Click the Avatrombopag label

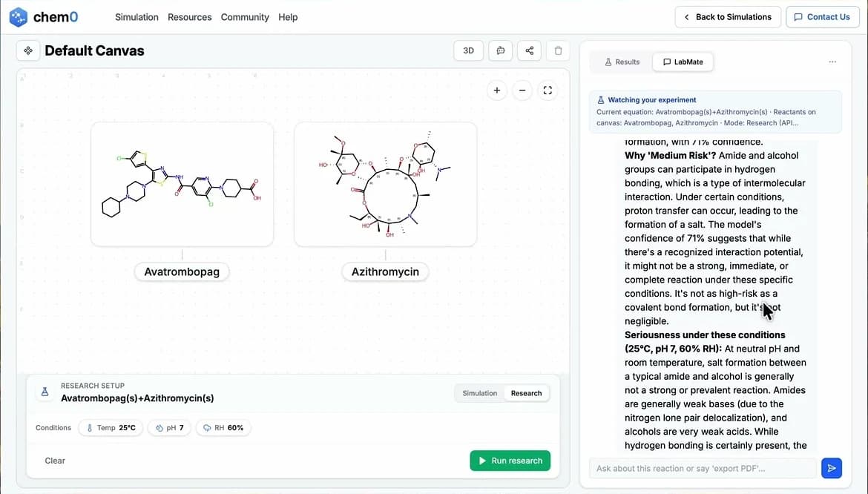click(x=182, y=271)
